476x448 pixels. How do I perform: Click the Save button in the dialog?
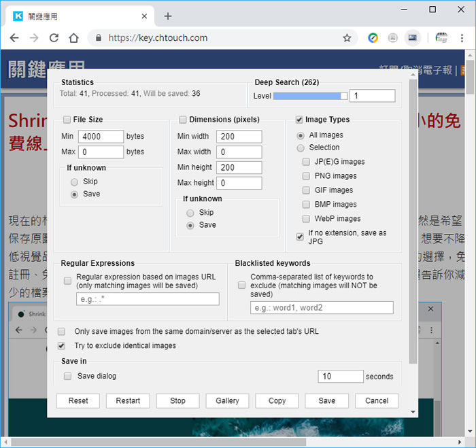pyautogui.click(x=327, y=400)
